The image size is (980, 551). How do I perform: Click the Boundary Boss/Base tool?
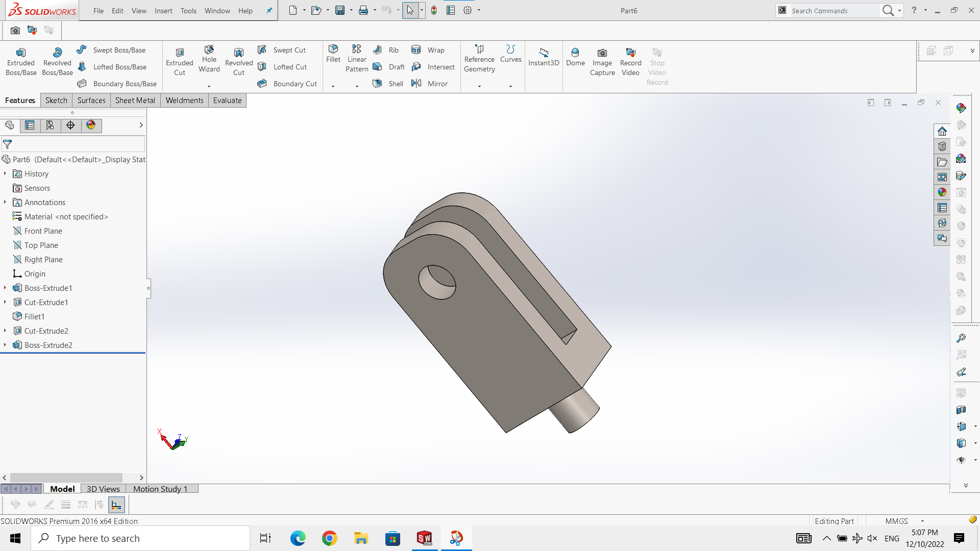117,84
